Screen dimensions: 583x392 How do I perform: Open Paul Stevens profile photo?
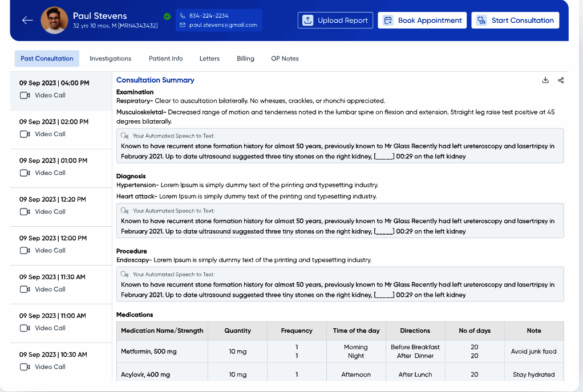[x=54, y=21]
